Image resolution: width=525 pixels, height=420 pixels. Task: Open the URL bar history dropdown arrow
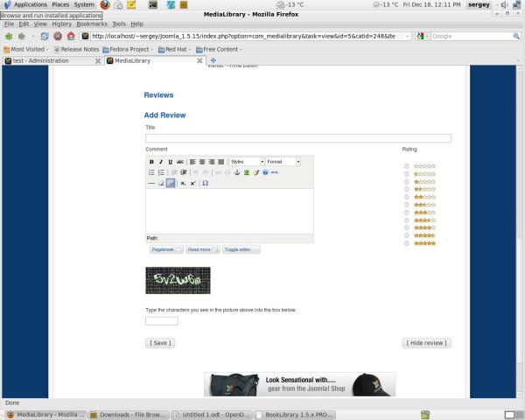(408, 36)
